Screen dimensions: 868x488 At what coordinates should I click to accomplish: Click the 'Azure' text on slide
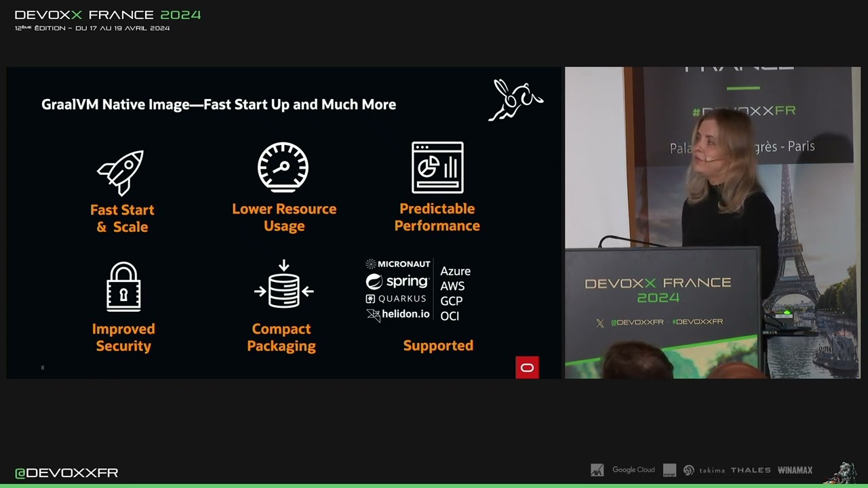[x=456, y=271]
